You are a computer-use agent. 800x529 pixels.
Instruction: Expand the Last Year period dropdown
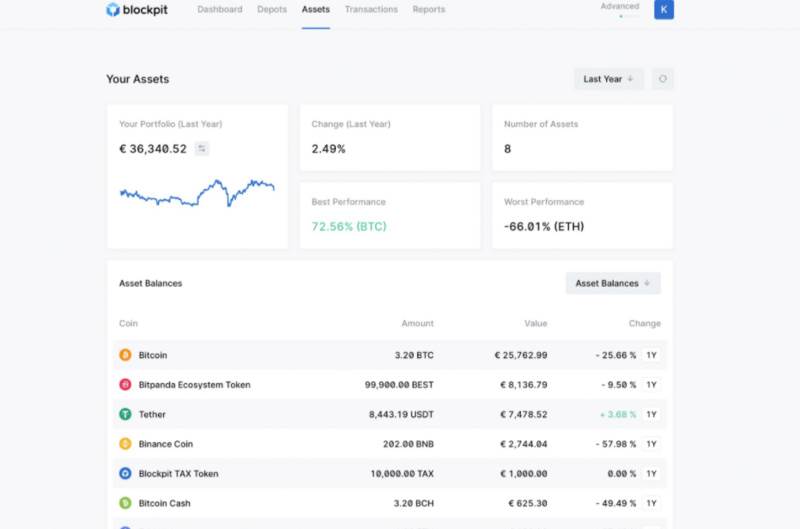[609, 79]
